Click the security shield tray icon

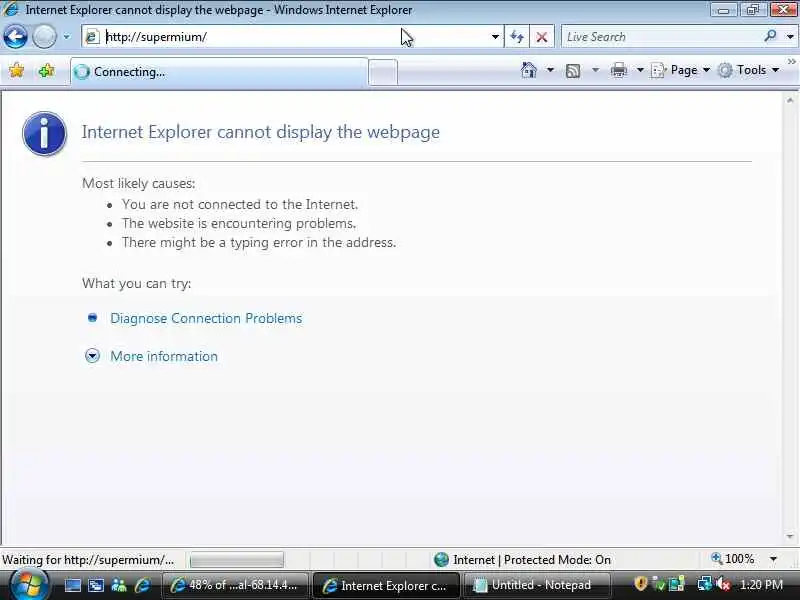tap(640, 584)
